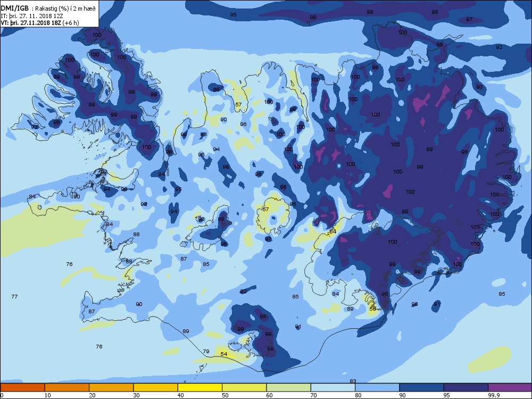Click the light blue 80–90 legend swatch

[377, 387]
